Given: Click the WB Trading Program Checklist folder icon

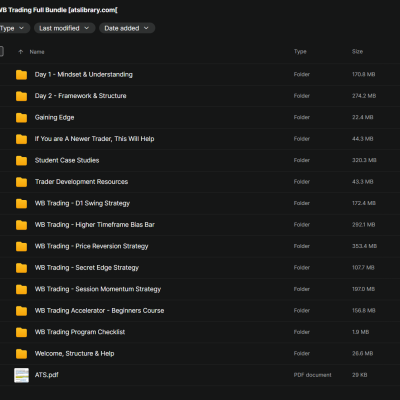Looking at the screenshot, I should tap(21, 332).
